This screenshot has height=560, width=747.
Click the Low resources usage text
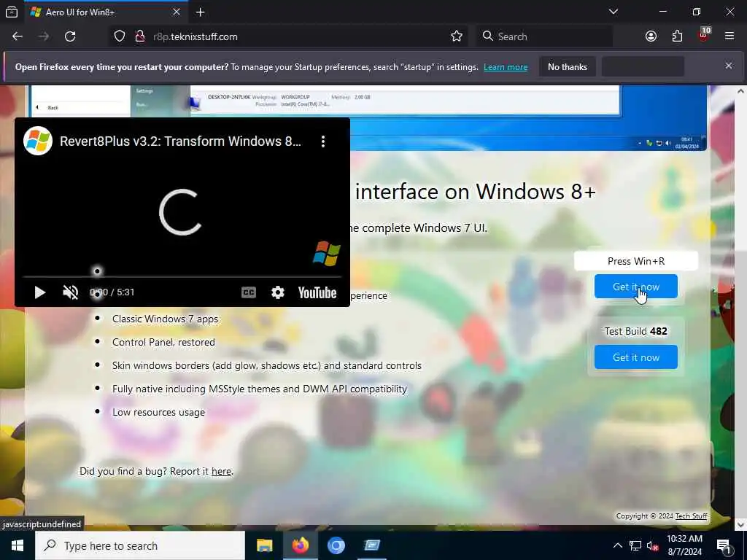click(x=158, y=412)
